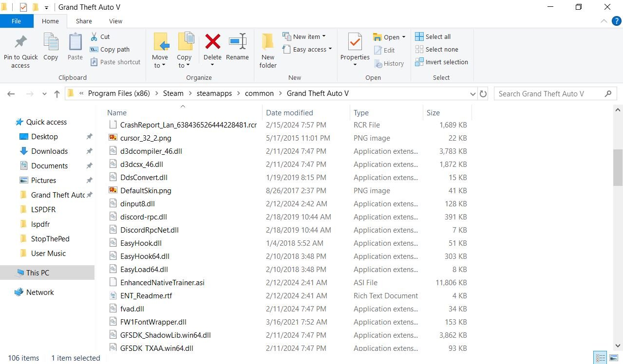Image resolution: width=623 pixels, height=364 pixels.
Task: Open recent locations dropdown arrow
Action: coord(44,94)
